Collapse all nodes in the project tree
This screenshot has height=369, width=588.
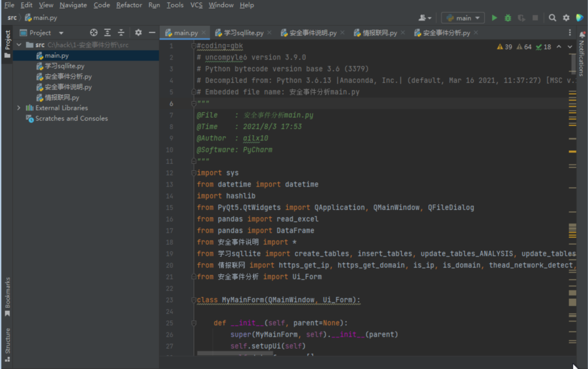[x=121, y=32]
